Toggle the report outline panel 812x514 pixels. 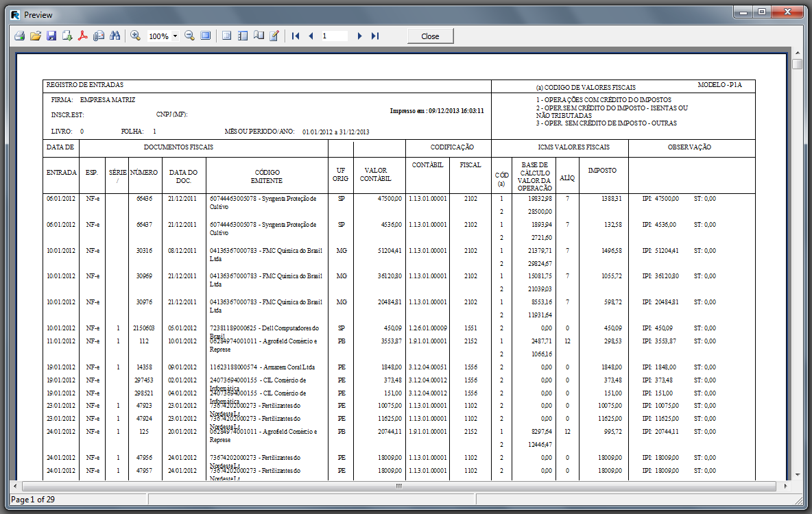tap(226, 36)
